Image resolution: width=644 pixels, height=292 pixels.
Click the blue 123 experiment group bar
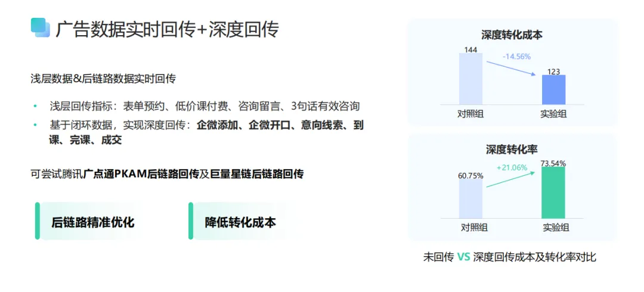tap(553, 89)
